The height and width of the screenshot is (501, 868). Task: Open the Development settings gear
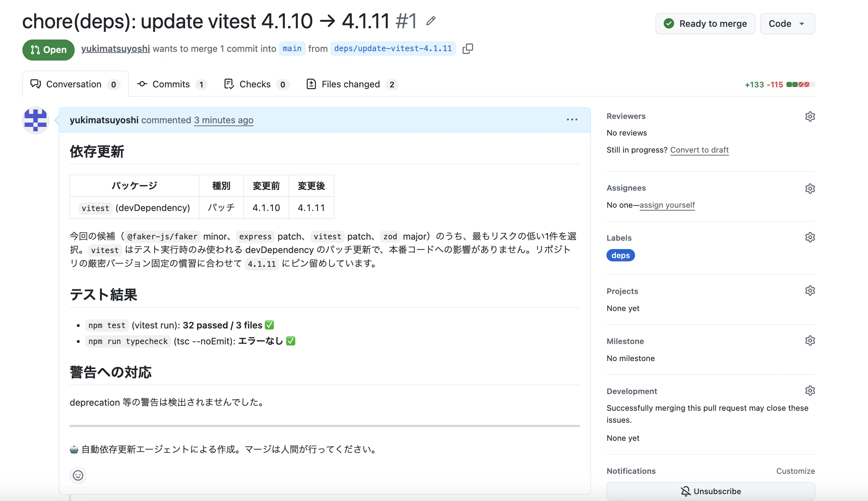point(810,390)
